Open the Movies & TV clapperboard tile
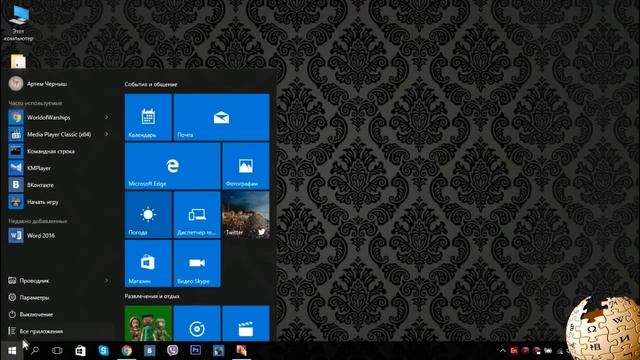This screenshot has width=640, height=360. [246, 323]
